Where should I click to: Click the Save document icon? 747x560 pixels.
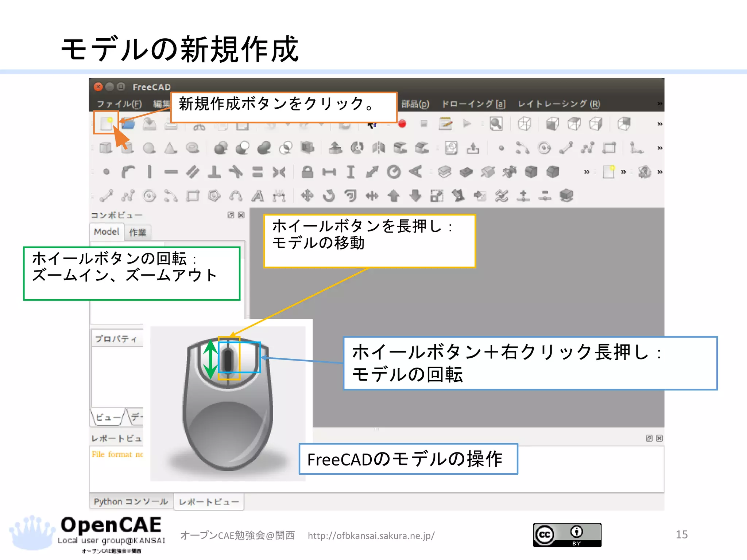(x=150, y=124)
